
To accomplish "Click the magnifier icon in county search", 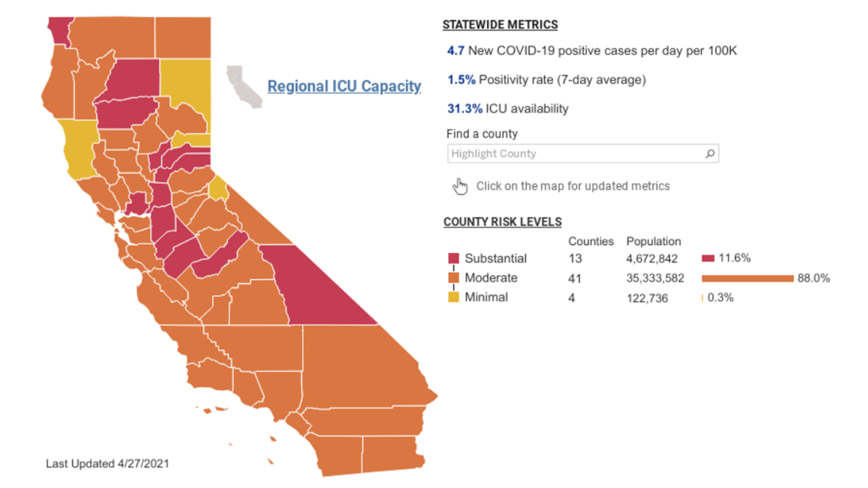I will 710,154.
